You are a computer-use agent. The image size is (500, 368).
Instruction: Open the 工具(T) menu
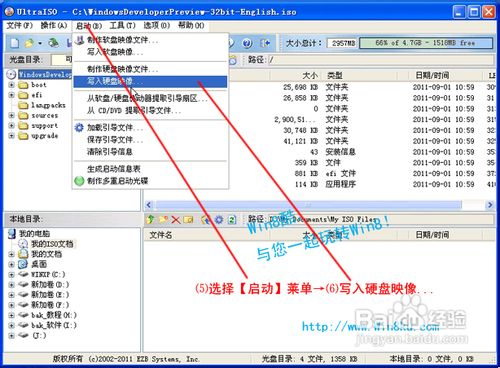click(x=122, y=26)
